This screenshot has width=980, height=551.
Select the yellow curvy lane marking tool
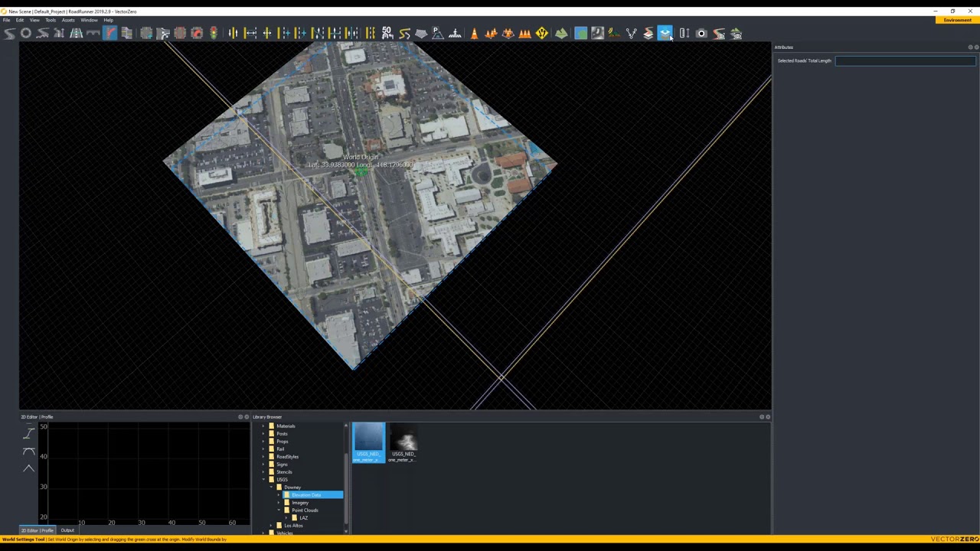coord(405,33)
